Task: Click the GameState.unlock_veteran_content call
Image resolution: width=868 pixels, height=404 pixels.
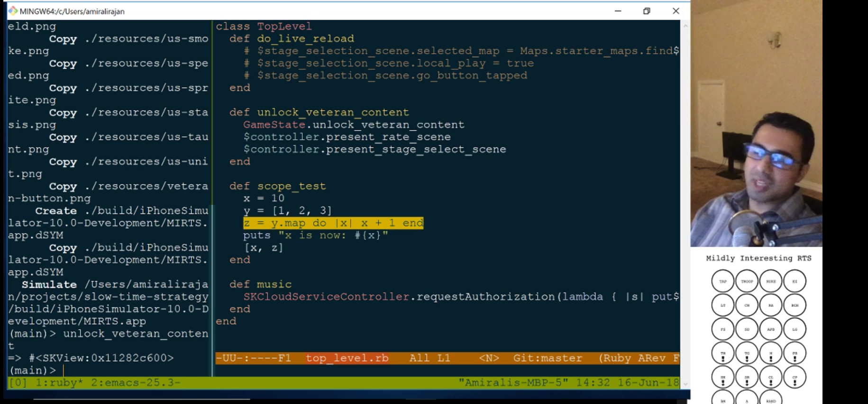Action: point(354,125)
